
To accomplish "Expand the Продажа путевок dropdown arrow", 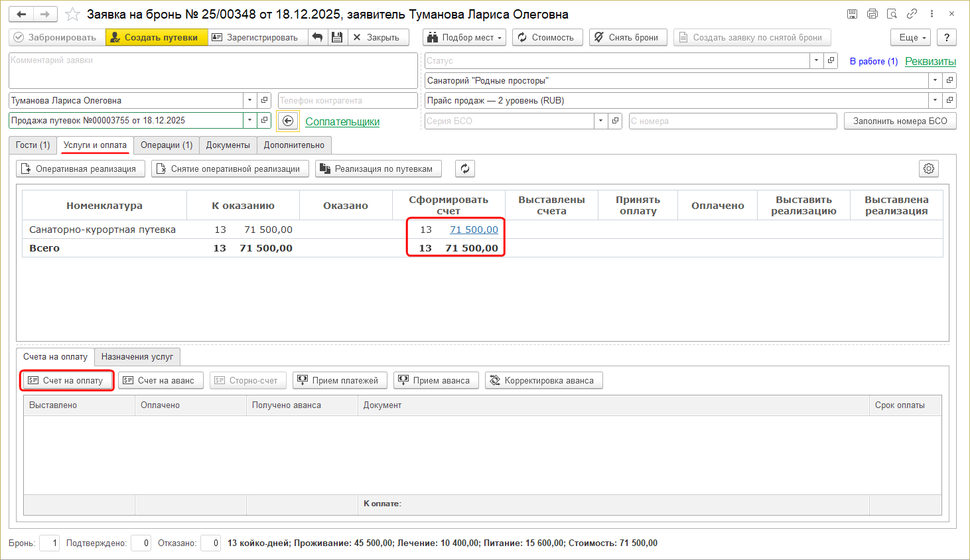I will (249, 120).
